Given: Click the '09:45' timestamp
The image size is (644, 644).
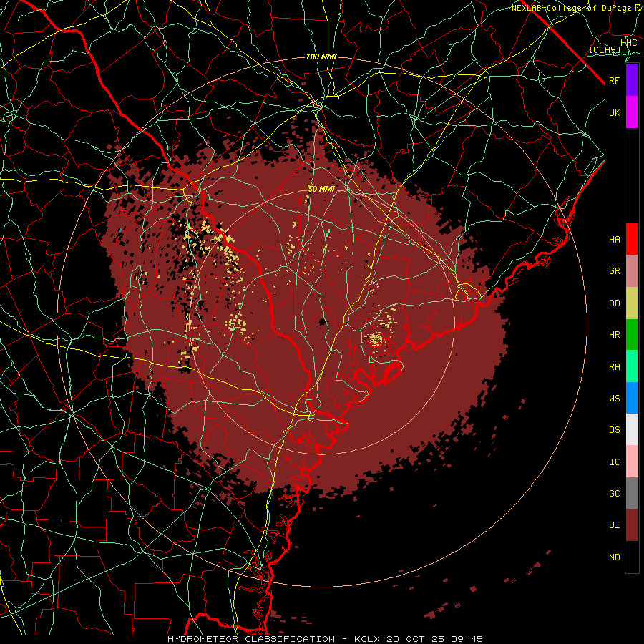Looking at the screenshot, I should 467,639.
